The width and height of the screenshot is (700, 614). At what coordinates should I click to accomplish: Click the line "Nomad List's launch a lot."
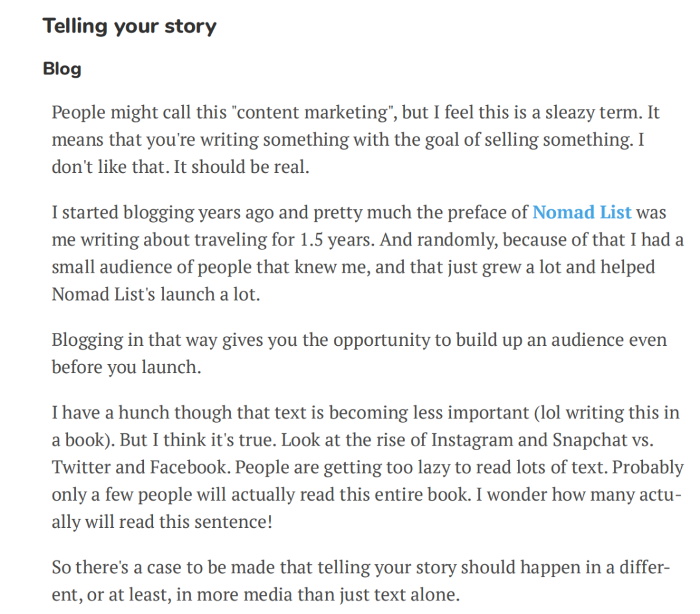(x=156, y=295)
